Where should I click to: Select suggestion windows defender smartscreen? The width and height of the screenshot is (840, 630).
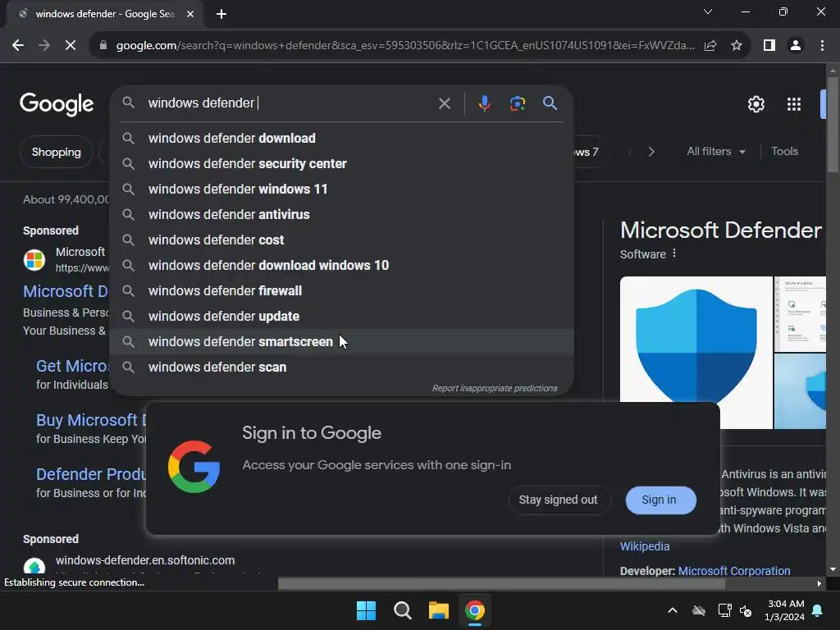click(x=341, y=342)
